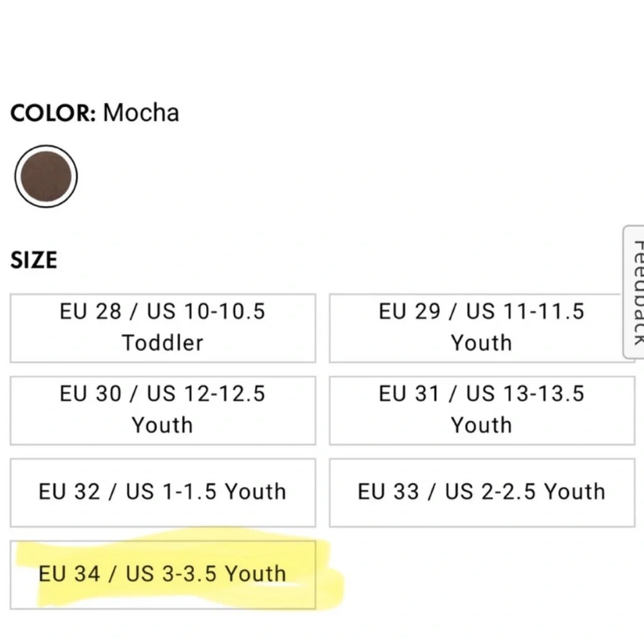Pick size EU 33 / US 2-2.5 Youth

click(x=481, y=493)
